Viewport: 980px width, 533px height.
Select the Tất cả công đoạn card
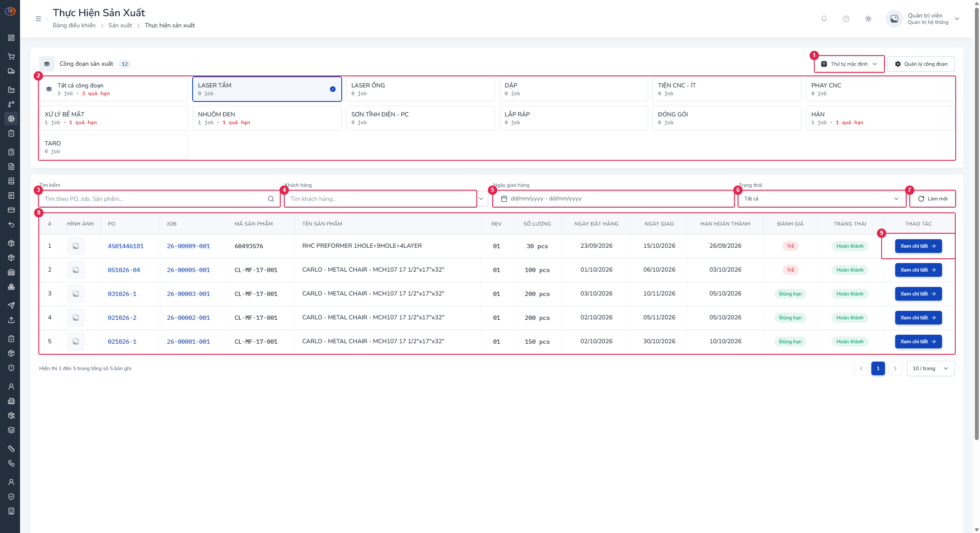[113, 89]
